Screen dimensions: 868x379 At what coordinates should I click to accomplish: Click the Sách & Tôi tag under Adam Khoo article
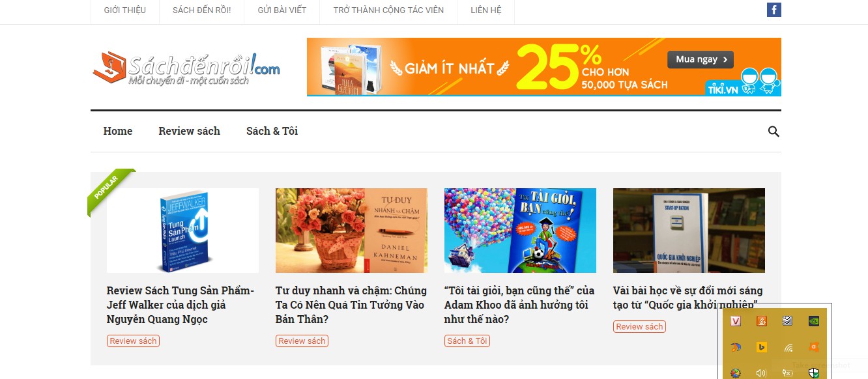click(x=467, y=341)
